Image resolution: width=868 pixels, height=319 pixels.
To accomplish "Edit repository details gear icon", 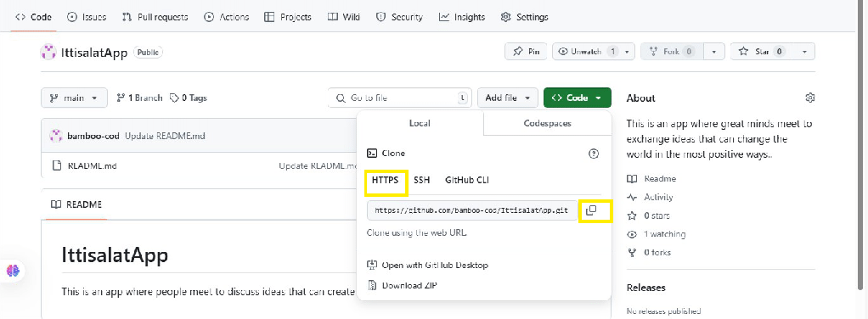I will (810, 98).
